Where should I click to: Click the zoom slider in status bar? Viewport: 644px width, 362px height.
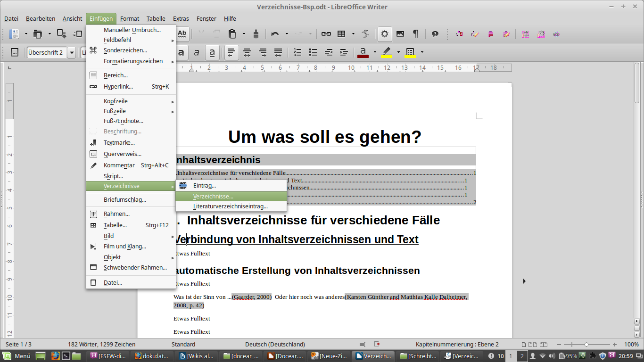point(586,345)
